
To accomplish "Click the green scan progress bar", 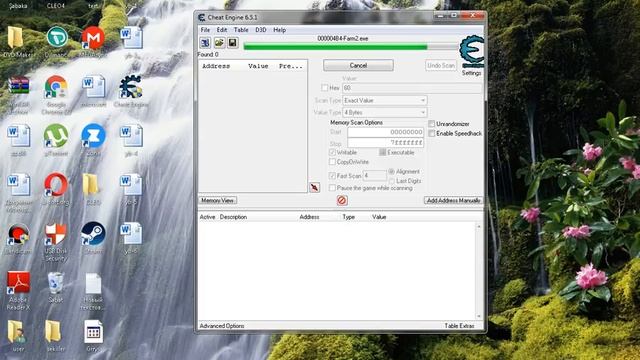I will pos(351,47).
